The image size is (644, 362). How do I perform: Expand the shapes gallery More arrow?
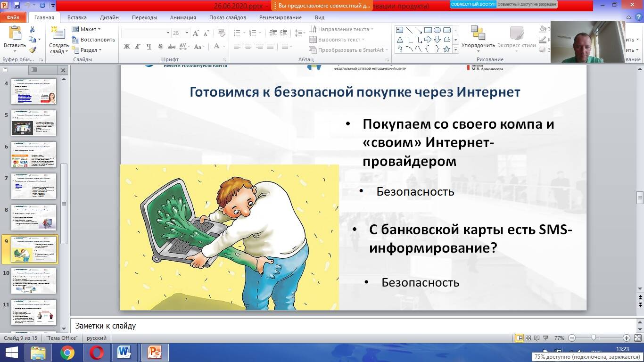coord(455,49)
